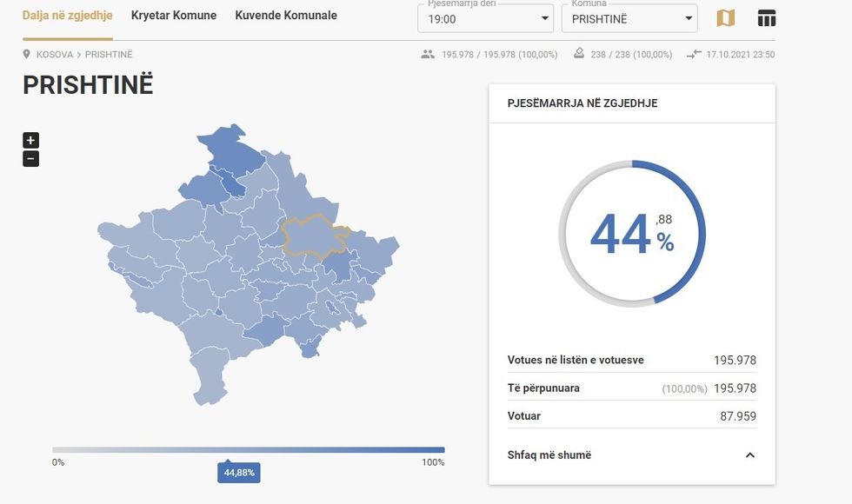Click the polling stations ballot box icon
The image size is (852, 504).
click(579, 55)
